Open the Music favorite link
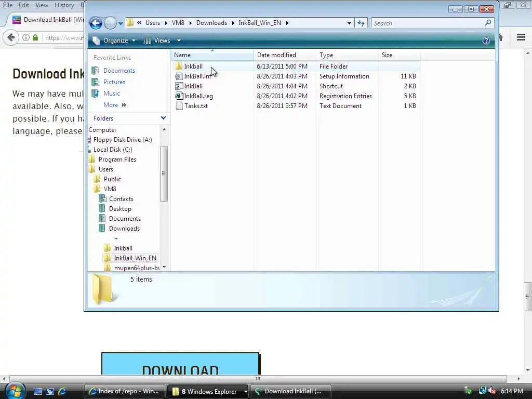Viewport: 532px width, 399px height. pos(112,94)
